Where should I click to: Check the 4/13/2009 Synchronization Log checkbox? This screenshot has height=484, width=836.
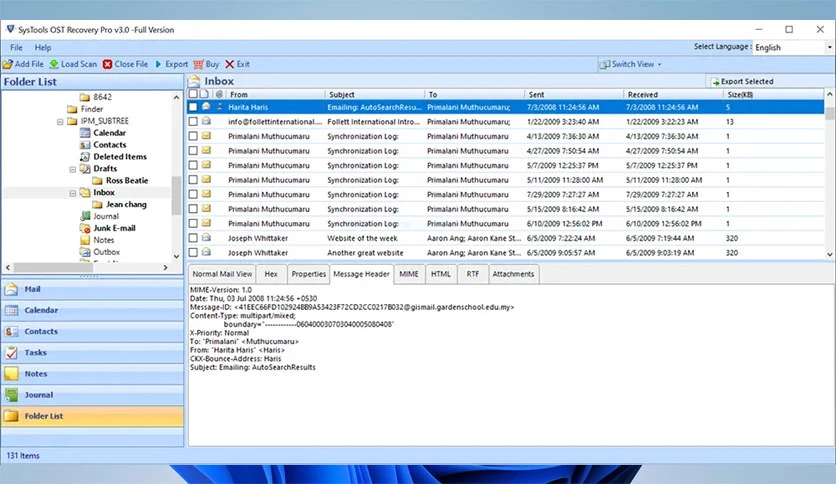(193, 136)
